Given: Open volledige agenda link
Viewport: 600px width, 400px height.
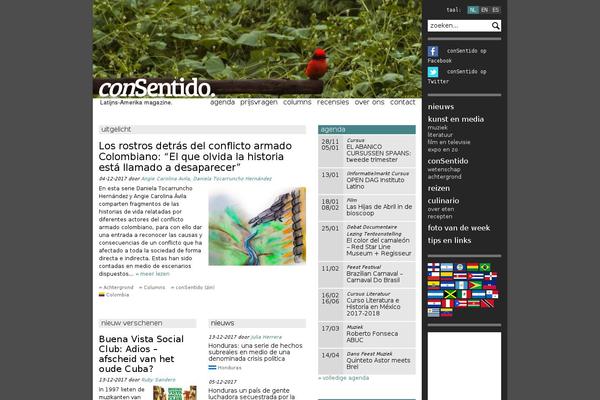Looking at the screenshot, I should tap(344, 378).
